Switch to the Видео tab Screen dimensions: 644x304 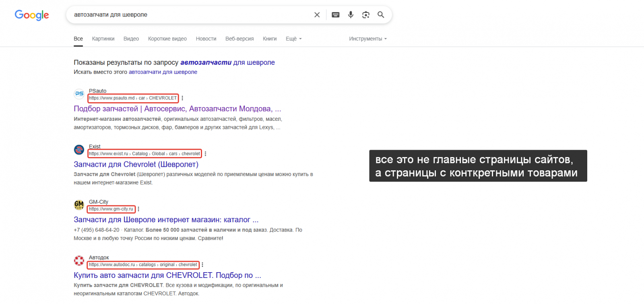click(131, 39)
